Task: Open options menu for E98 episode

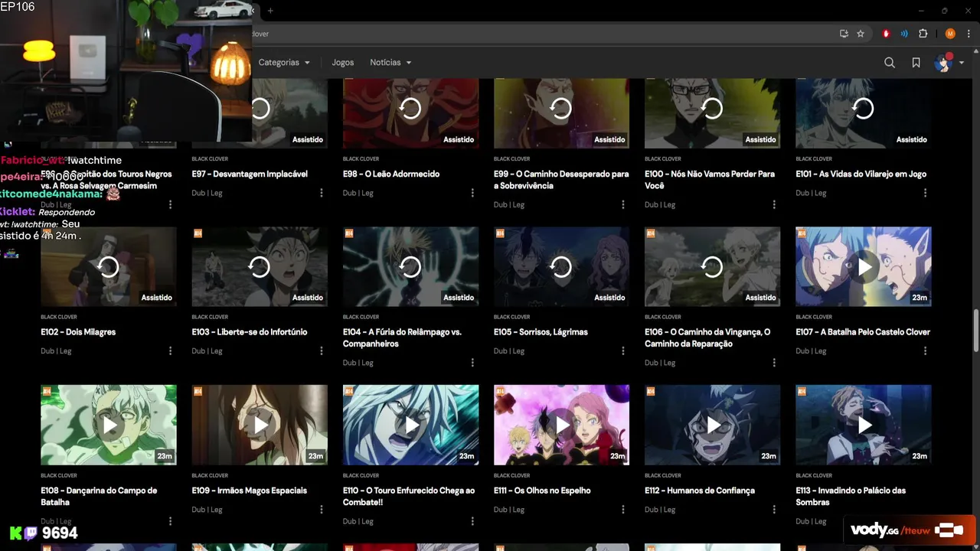Action: pyautogui.click(x=472, y=193)
